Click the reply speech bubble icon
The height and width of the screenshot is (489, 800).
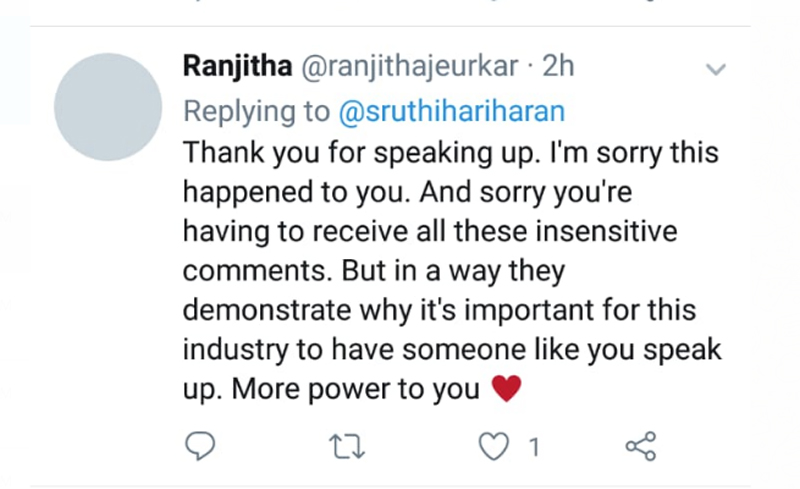pyautogui.click(x=200, y=446)
